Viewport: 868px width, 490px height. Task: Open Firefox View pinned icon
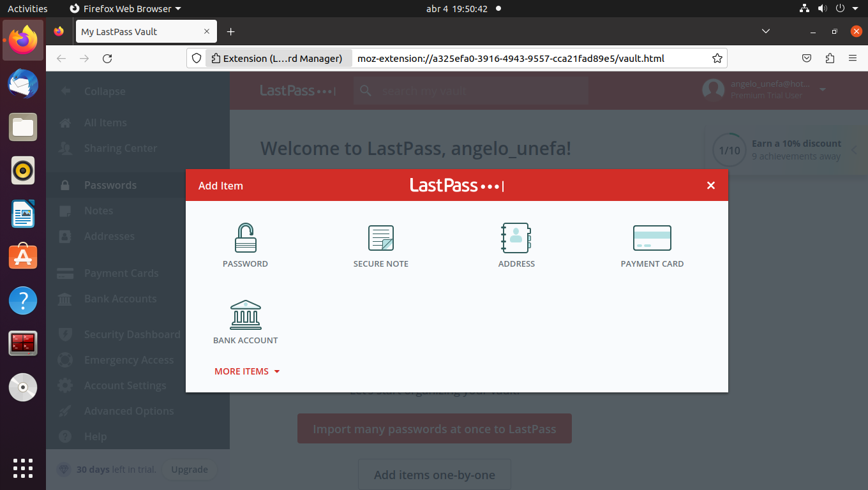click(x=59, y=31)
